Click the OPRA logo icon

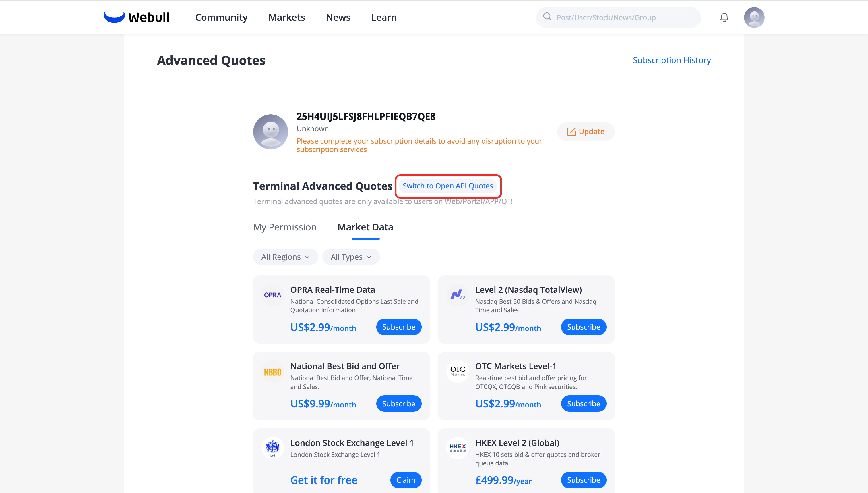[x=273, y=295]
